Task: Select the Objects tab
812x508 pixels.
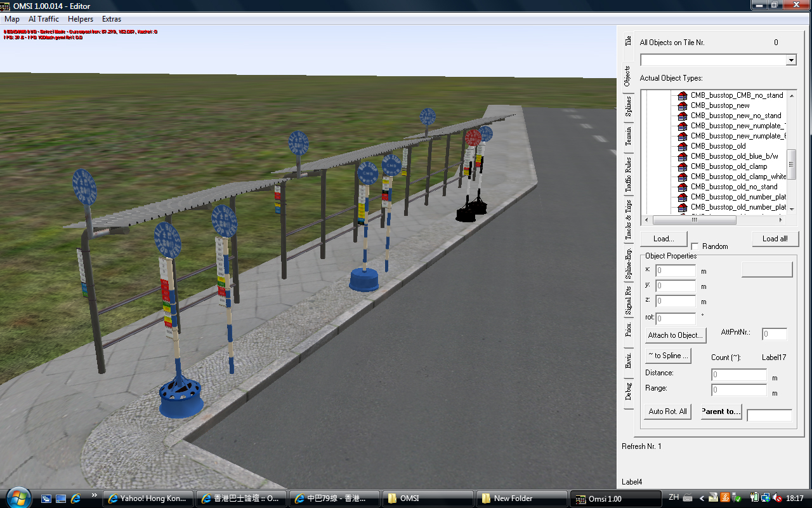Action: (627, 76)
